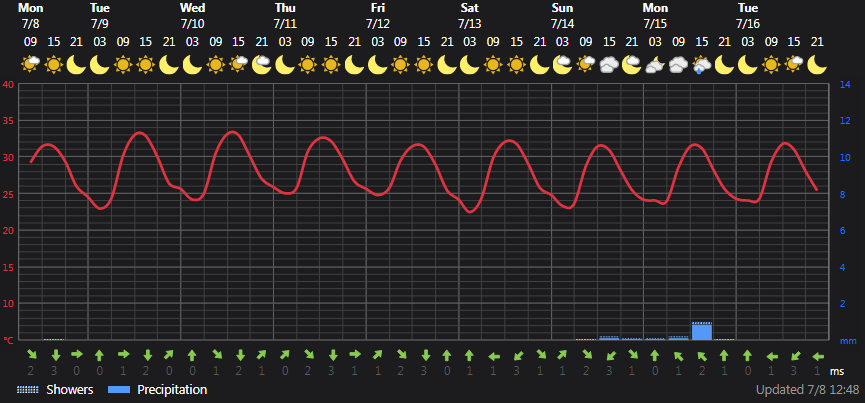Select the moon icon for Tue 7/16 21:00
865x403 pixels.
click(817, 65)
